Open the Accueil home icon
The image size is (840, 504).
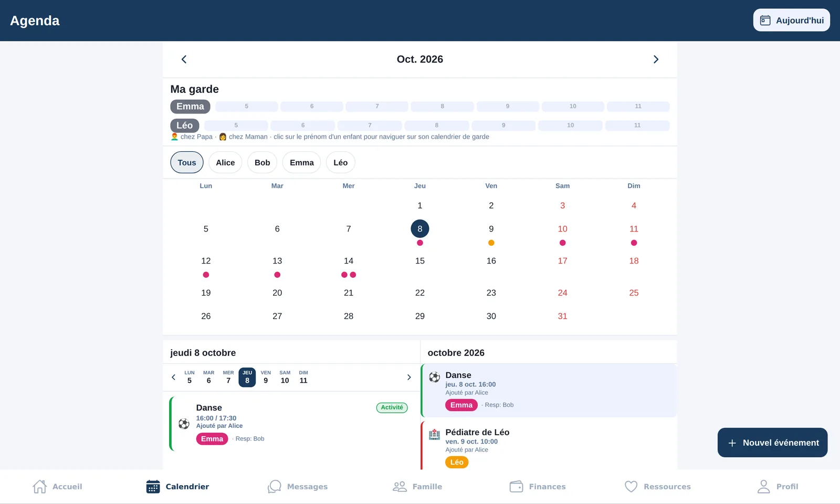tap(39, 487)
